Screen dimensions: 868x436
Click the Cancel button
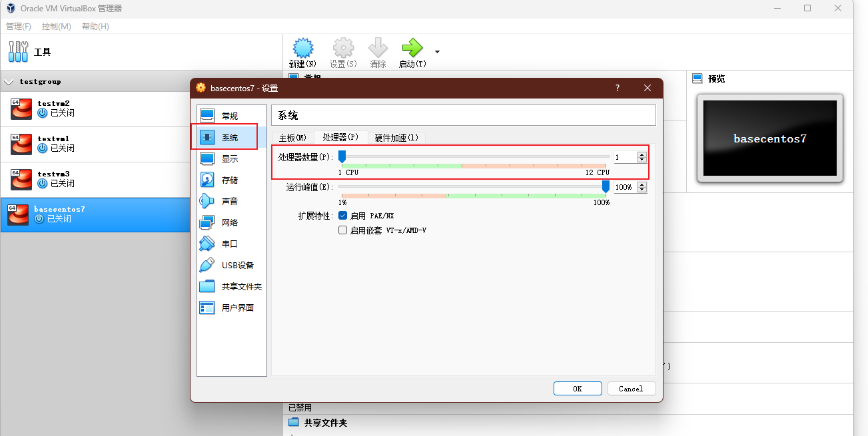(631, 389)
